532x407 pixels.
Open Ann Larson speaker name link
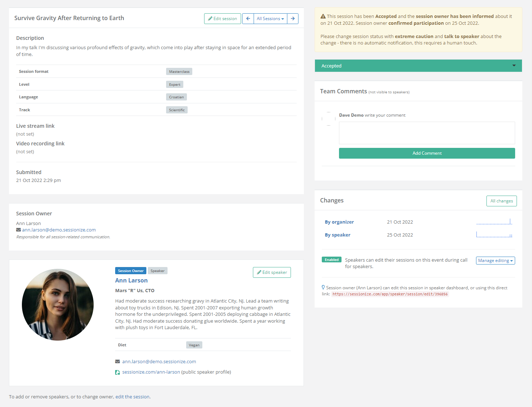click(131, 281)
